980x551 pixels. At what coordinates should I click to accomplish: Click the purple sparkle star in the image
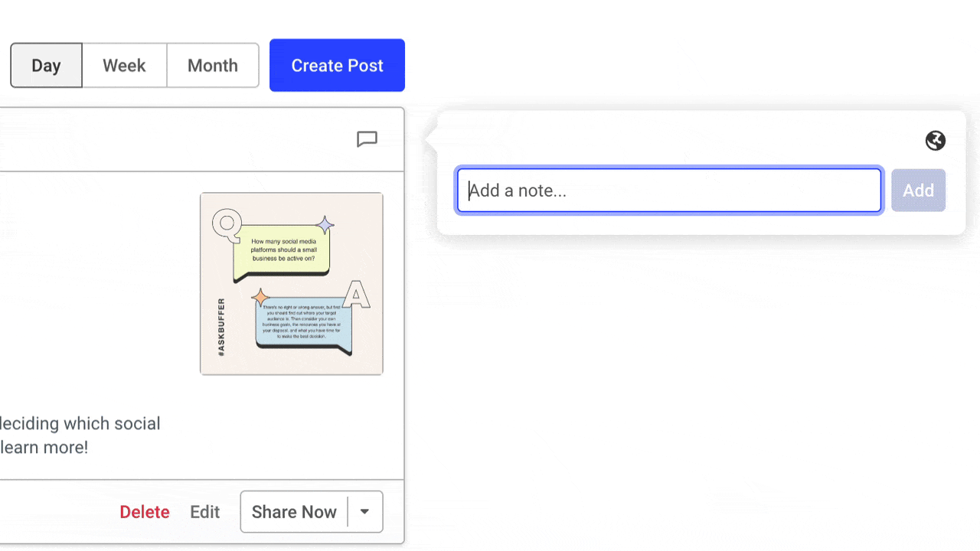325,225
